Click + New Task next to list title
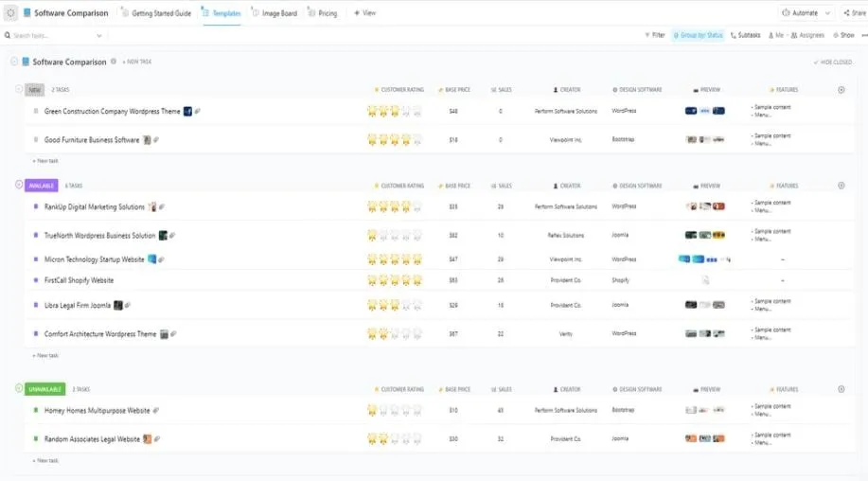868x481 pixels. pos(136,62)
